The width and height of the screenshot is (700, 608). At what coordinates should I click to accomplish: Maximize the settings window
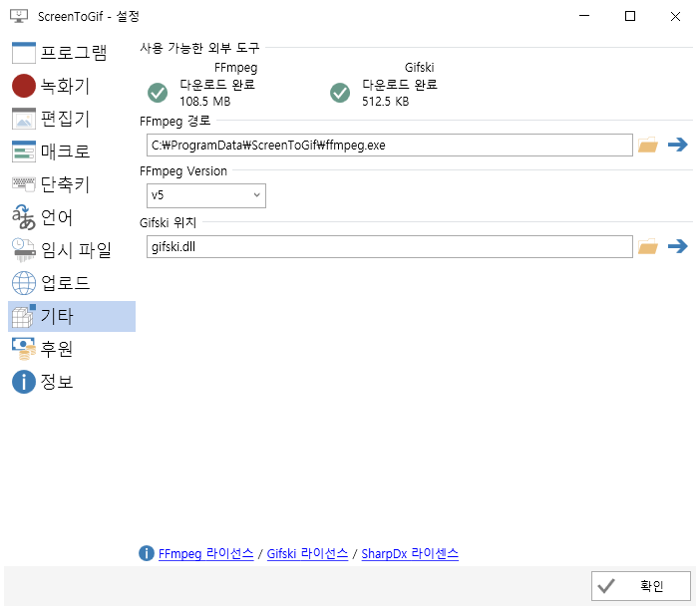coord(630,17)
